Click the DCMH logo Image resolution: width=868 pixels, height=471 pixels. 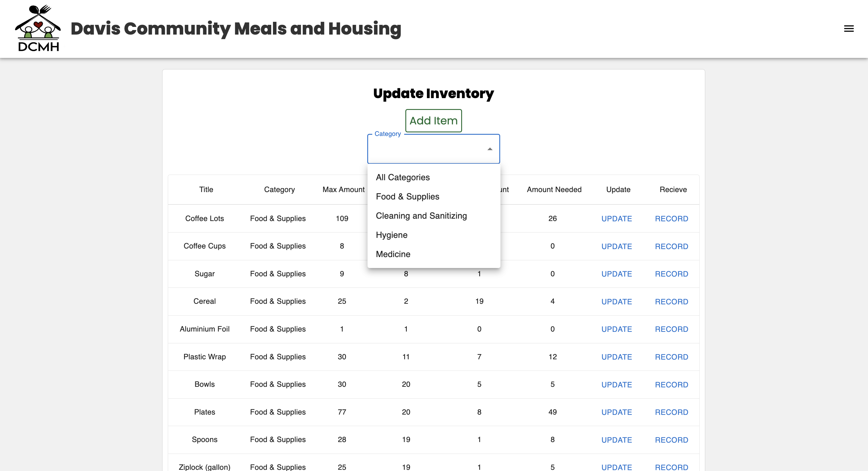pos(38,29)
